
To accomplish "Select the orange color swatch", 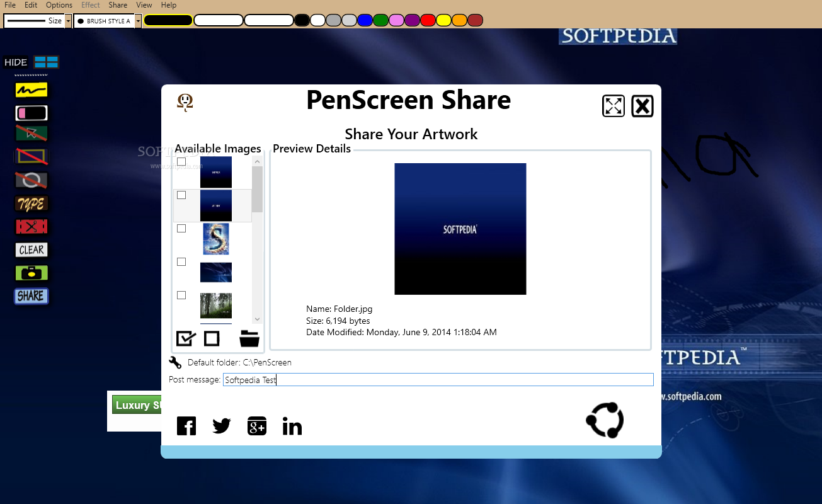I will tap(459, 20).
